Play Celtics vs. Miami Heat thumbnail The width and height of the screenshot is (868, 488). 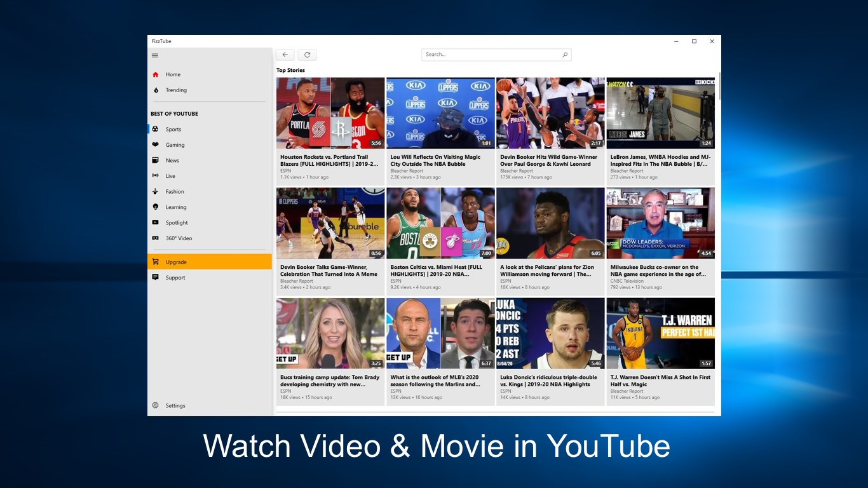coord(440,223)
